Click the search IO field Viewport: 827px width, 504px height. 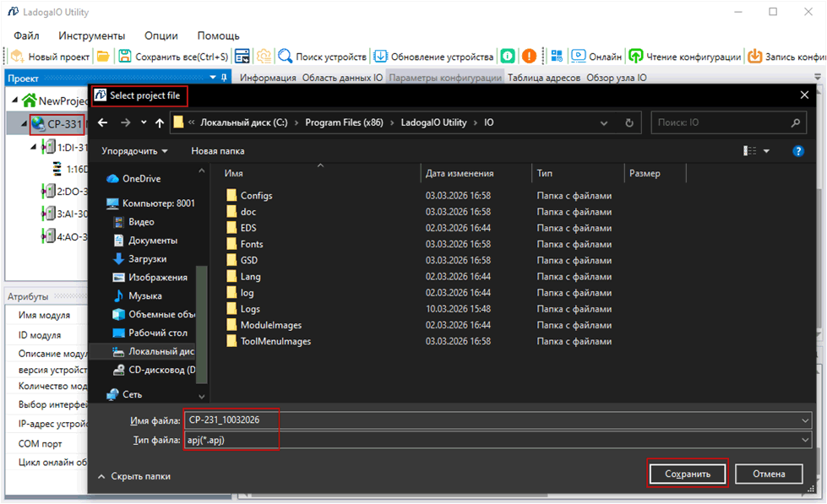coord(728,123)
